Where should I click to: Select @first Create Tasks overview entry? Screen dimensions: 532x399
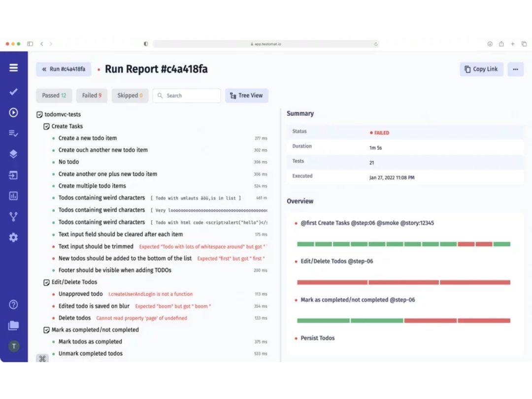(367, 223)
